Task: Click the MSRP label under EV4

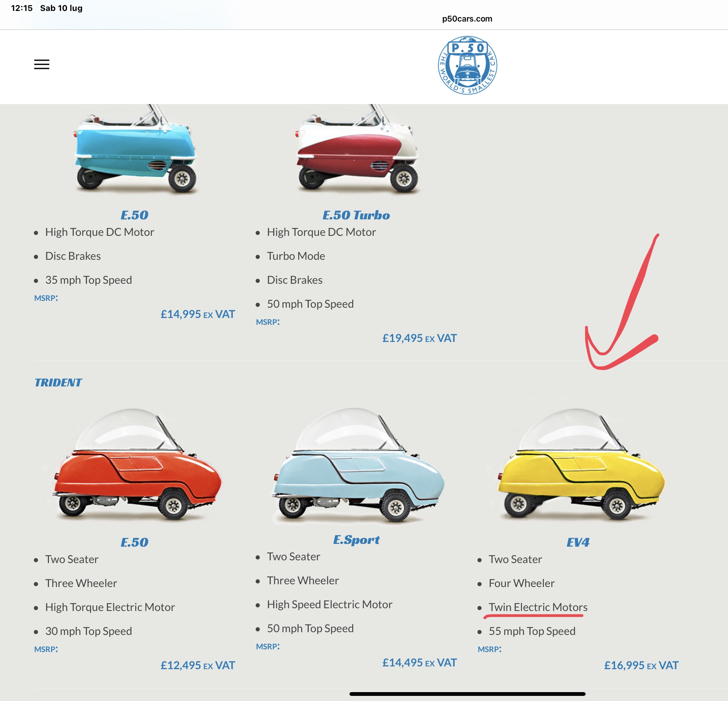Action: pos(489,649)
